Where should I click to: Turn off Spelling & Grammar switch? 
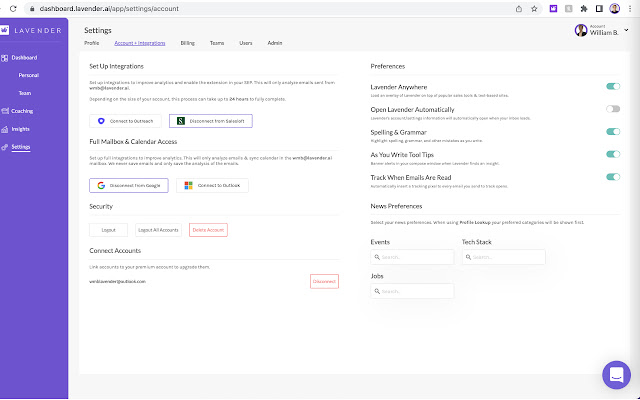pyautogui.click(x=612, y=131)
